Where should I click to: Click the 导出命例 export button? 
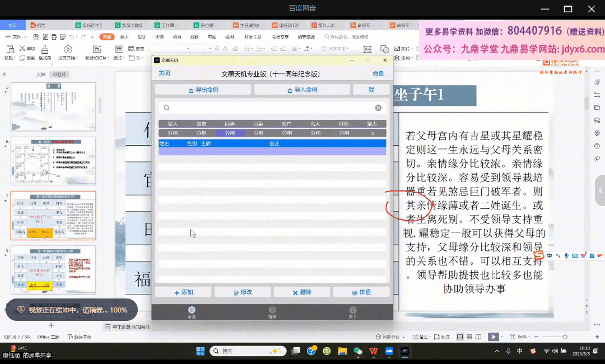[203, 90]
